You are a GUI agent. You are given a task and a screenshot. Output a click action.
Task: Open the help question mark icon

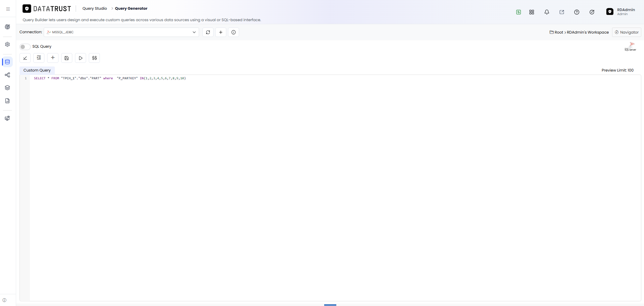point(577,12)
